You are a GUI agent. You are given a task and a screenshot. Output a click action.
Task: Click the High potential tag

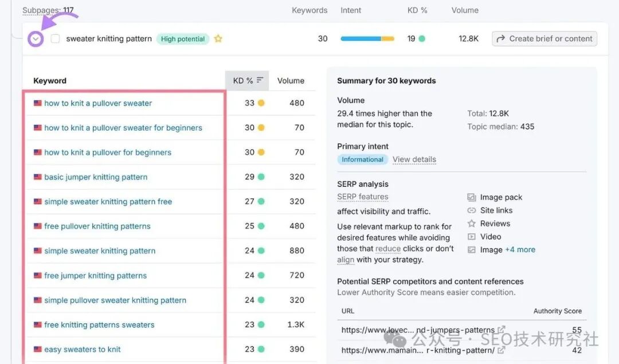pos(183,38)
